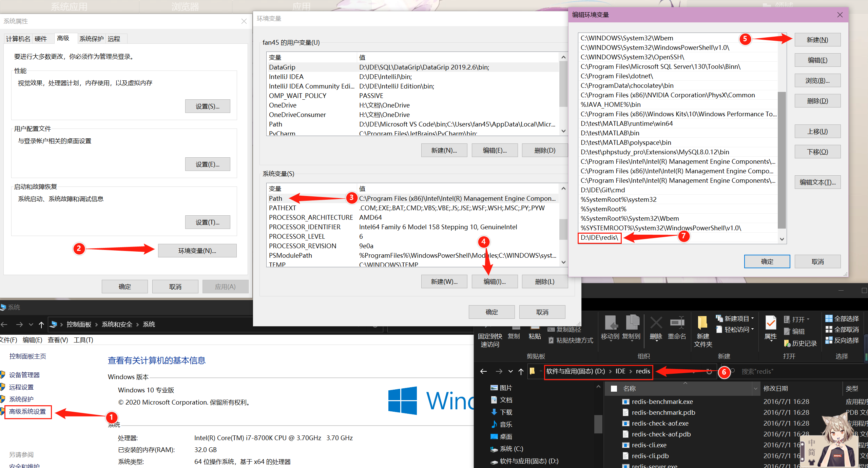Click the 删除 (Delete) X icon in ribbon

pyautogui.click(x=656, y=323)
